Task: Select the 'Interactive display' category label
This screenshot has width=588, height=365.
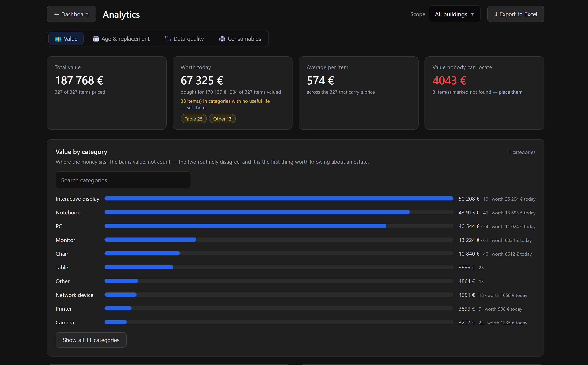Action: [x=77, y=199]
